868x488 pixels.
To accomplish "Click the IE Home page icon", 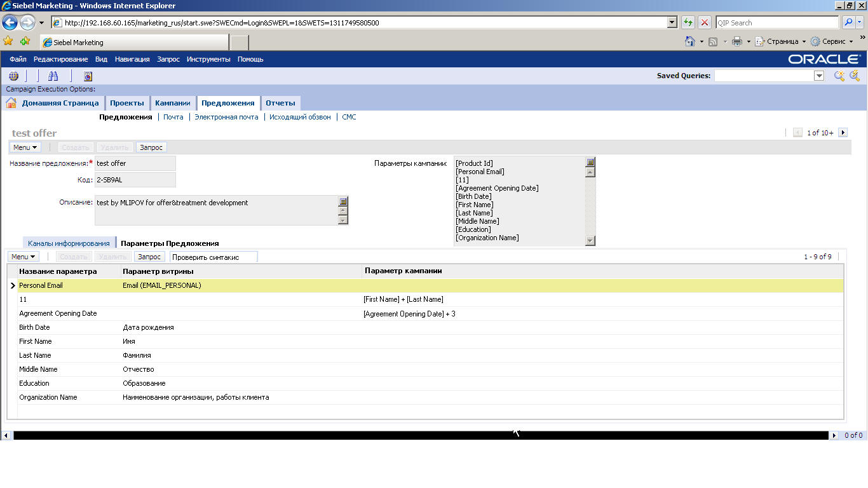I will (x=690, y=41).
